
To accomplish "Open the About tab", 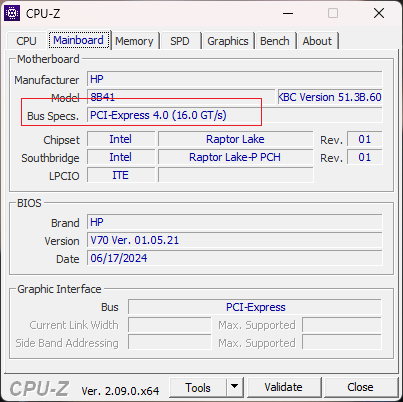I will (317, 41).
